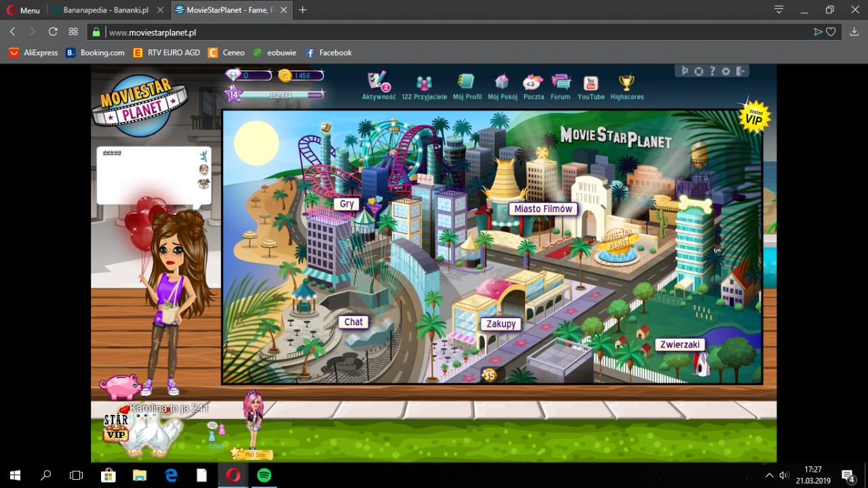Open the Facebook bookmark
868x488 pixels.
(x=329, y=52)
